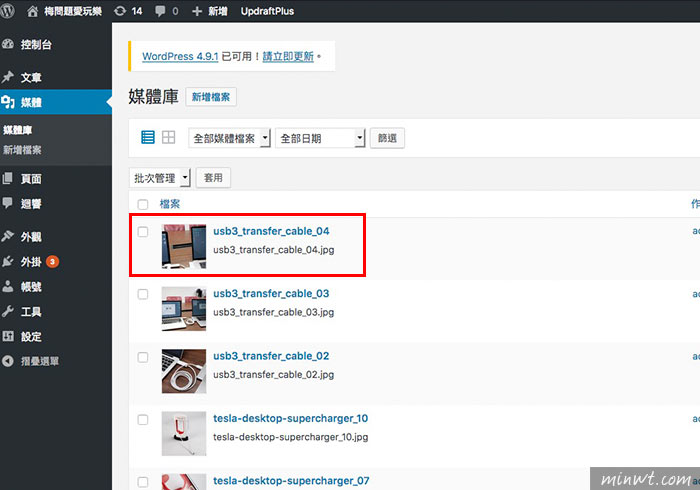Click the filename text usb3_transfer_cable_03.jpg
Image resolution: width=700 pixels, height=490 pixels.
pyautogui.click(x=274, y=312)
